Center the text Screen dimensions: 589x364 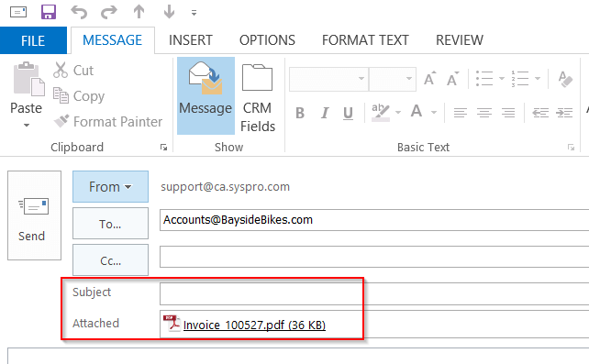[x=484, y=113]
